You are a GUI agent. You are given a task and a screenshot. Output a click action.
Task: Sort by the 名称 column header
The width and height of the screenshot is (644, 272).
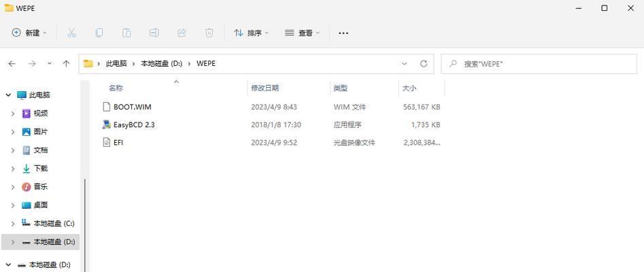click(116, 88)
